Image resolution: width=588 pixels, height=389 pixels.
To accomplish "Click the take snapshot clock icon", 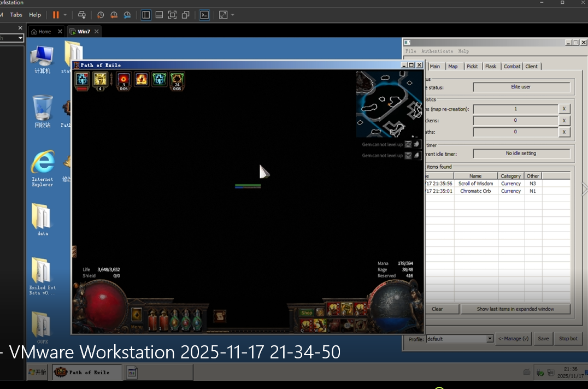I will (x=101, y=15).
